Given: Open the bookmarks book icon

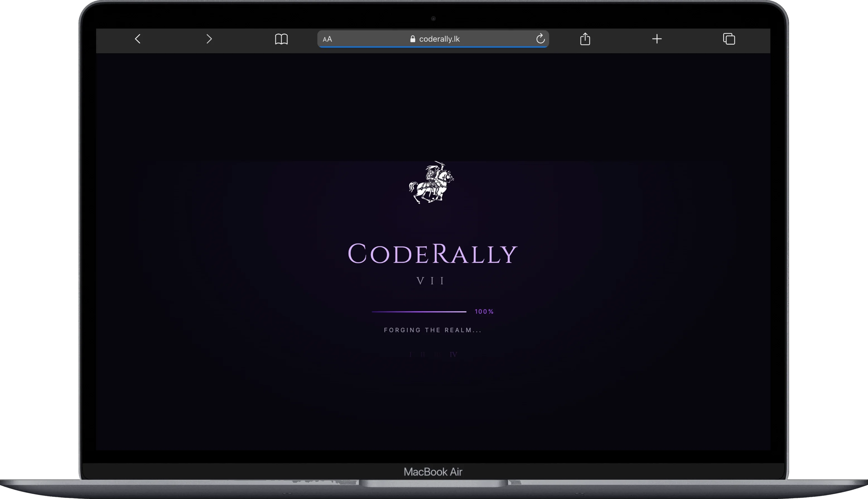Looking at the screenshot, I should pos(281,39).
